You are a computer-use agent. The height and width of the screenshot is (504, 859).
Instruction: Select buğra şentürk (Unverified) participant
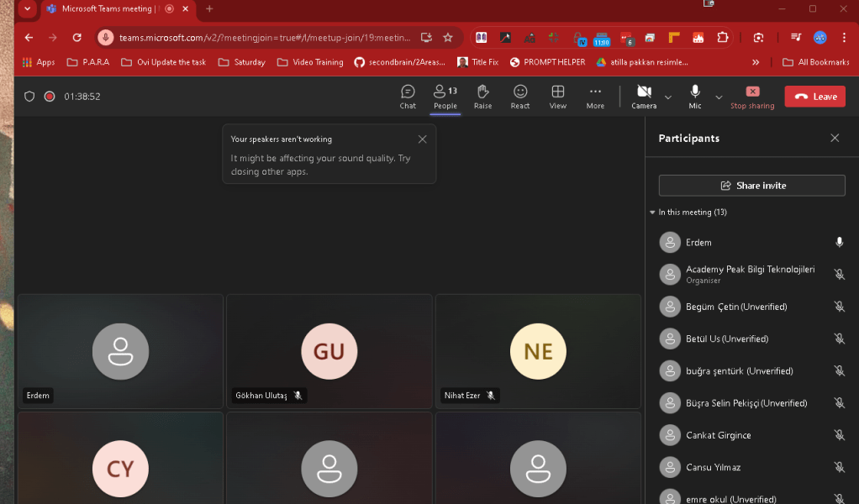[x=751, y=371]
